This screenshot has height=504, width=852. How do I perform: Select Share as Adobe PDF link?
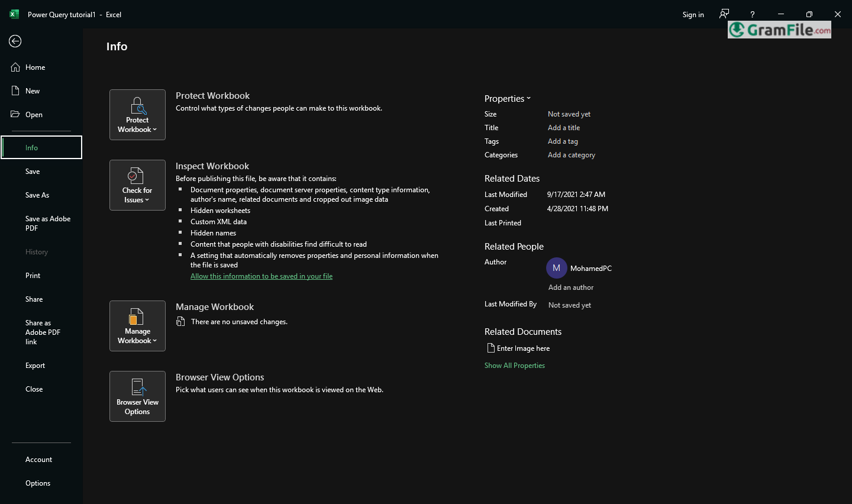click(x=41, y=332)
